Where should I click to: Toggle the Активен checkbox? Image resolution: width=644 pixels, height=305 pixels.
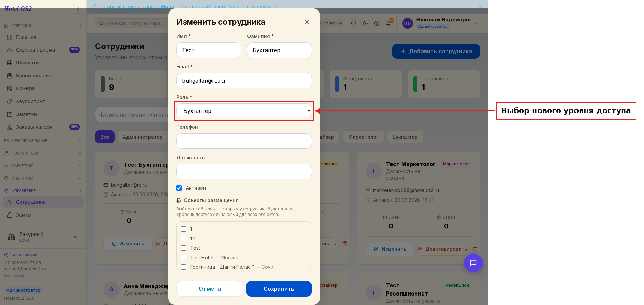click(179, 188)
